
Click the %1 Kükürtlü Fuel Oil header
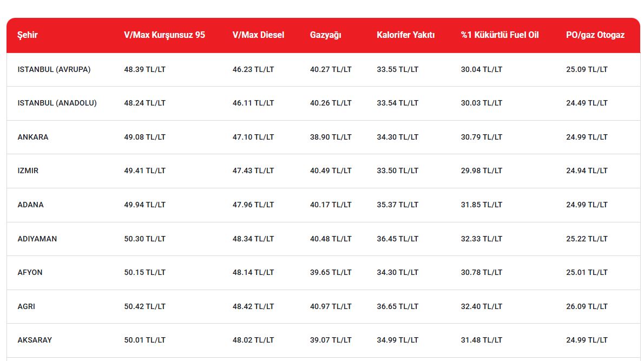point(500,35)
